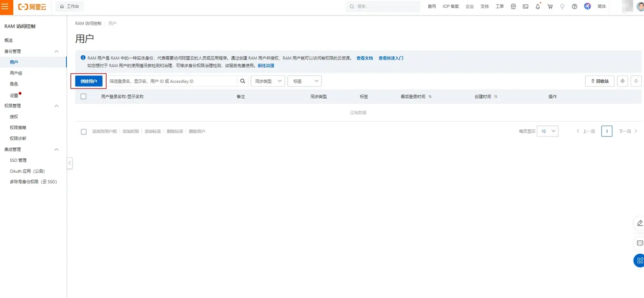Click the 创建用户 button
Viewport: 644px width, 298px height.
(x=89, y=81)
